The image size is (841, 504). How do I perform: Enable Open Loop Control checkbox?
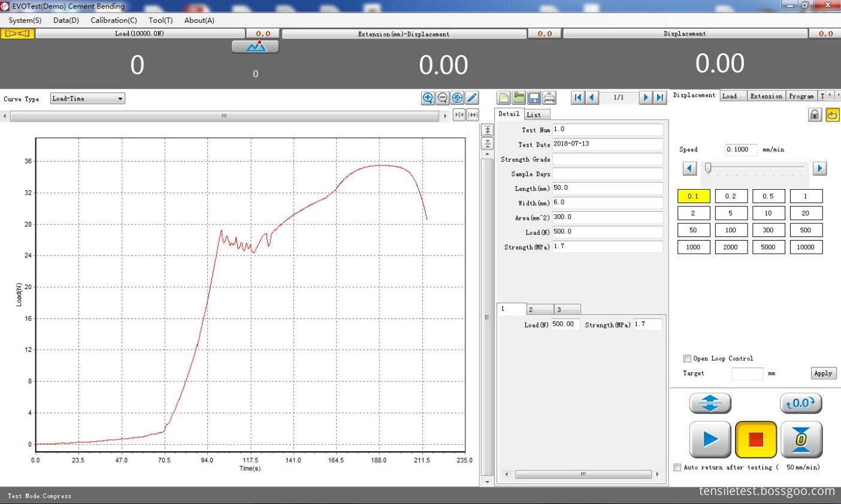[687, 359]
